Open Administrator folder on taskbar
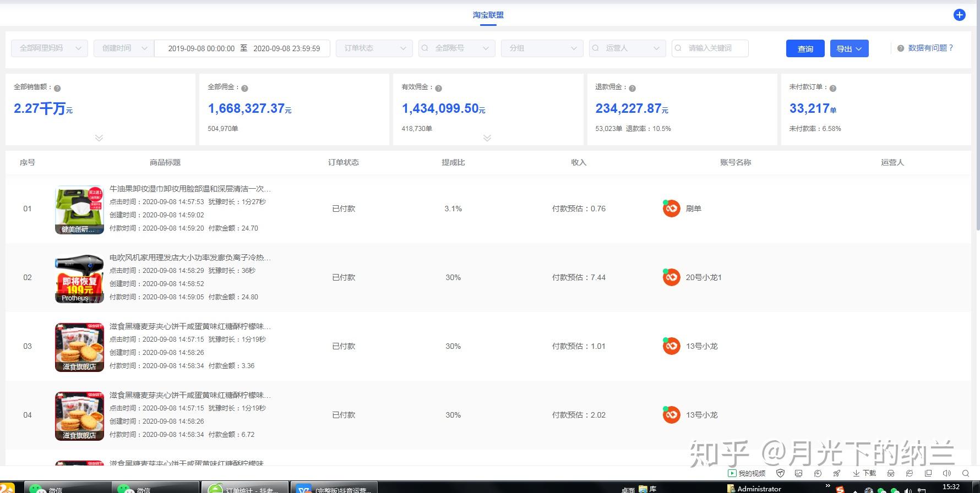Screen dimensions: 980x493 coord(754,489)
